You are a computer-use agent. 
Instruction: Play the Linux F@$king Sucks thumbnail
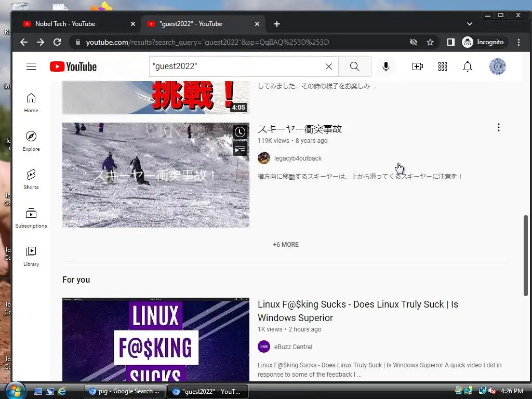click(156, 340)
